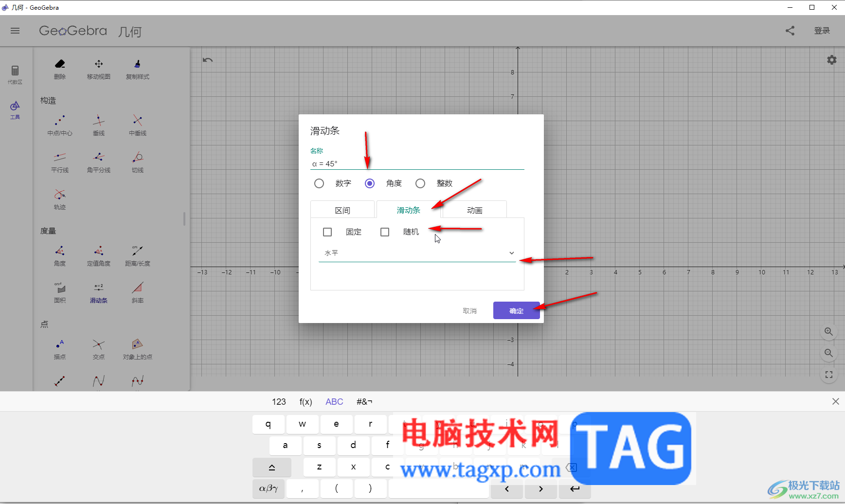
Task: Cancel the slider dialog (取消)
Action: [x=469, y=310]
